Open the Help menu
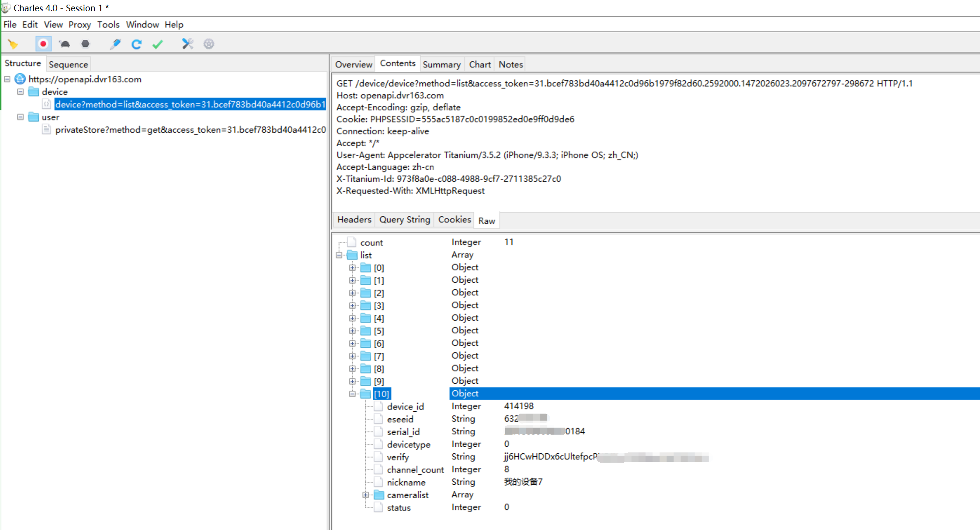Image resolution: width=980 pixels, height=530 pixels. pos(174,24)
